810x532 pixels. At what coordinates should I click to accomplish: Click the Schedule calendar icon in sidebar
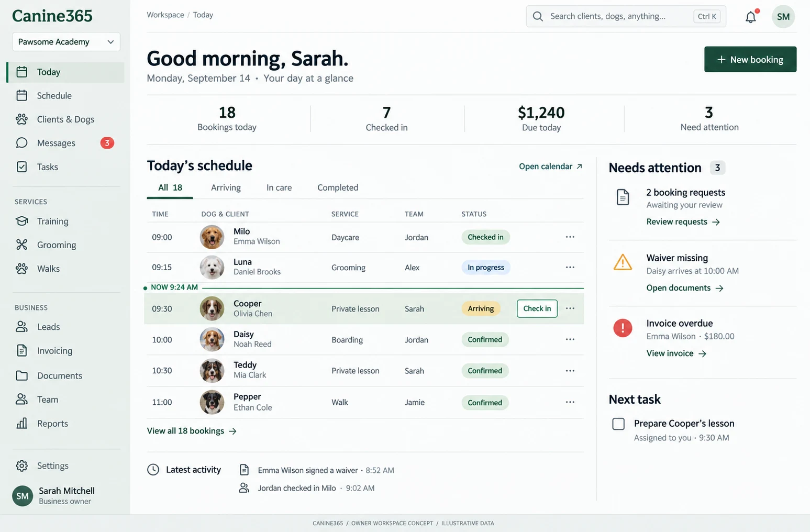[x=21, y=95]
